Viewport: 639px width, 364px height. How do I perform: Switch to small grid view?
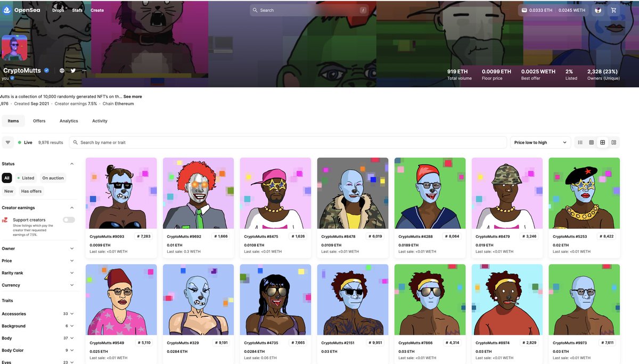coord(591,143)
